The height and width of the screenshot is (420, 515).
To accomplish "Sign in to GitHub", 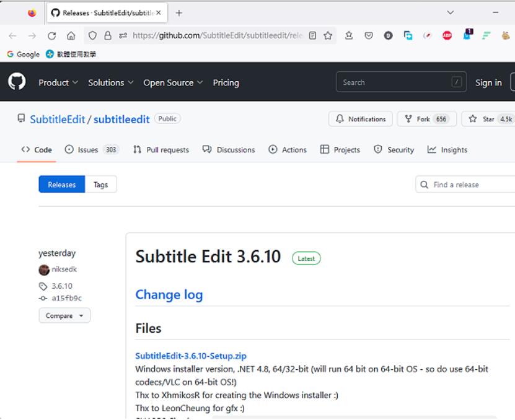I will tap(488, 82).
